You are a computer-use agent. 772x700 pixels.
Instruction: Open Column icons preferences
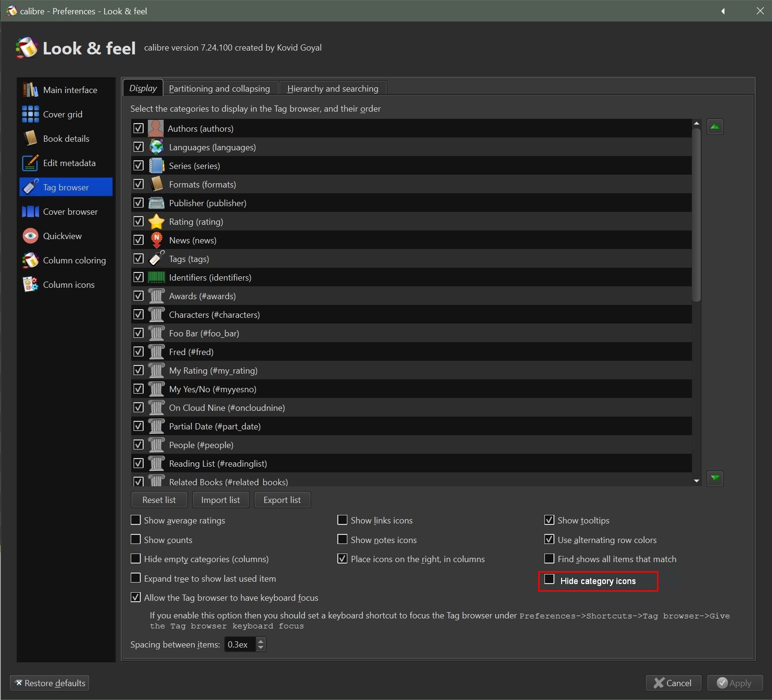(x=68, y=285)
